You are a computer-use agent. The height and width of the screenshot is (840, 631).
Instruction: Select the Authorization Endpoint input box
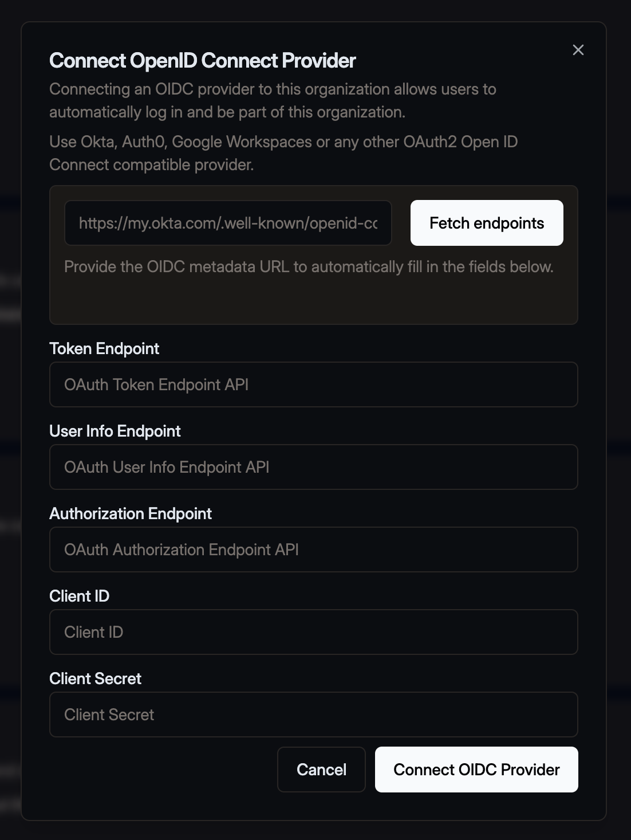coord(314,549)
